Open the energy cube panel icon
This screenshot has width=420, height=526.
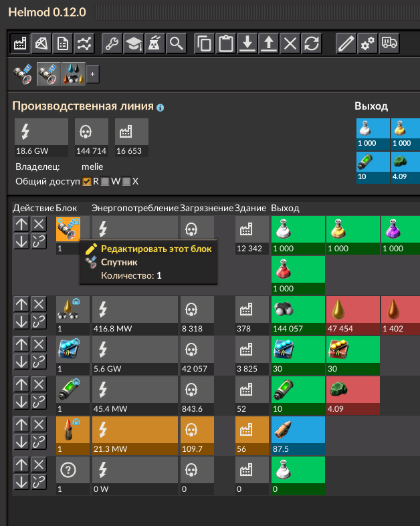coord(41,43)
